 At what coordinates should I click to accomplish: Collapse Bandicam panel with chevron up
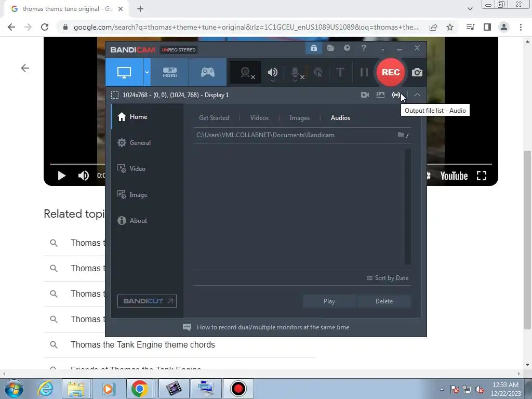(x=417, y=95)
